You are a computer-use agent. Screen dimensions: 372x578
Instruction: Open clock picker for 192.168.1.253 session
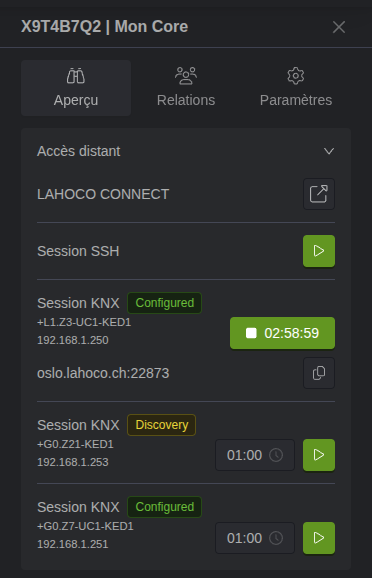pos(276,455)
